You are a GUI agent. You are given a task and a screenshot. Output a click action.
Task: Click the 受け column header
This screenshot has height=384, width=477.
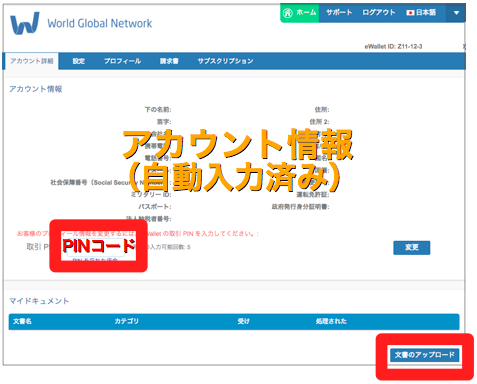click(243, 321)
